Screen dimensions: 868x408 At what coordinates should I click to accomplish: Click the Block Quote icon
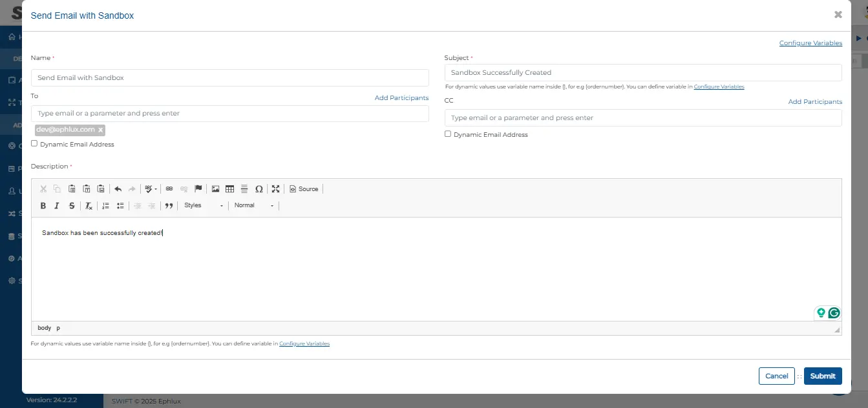point(169,206)
